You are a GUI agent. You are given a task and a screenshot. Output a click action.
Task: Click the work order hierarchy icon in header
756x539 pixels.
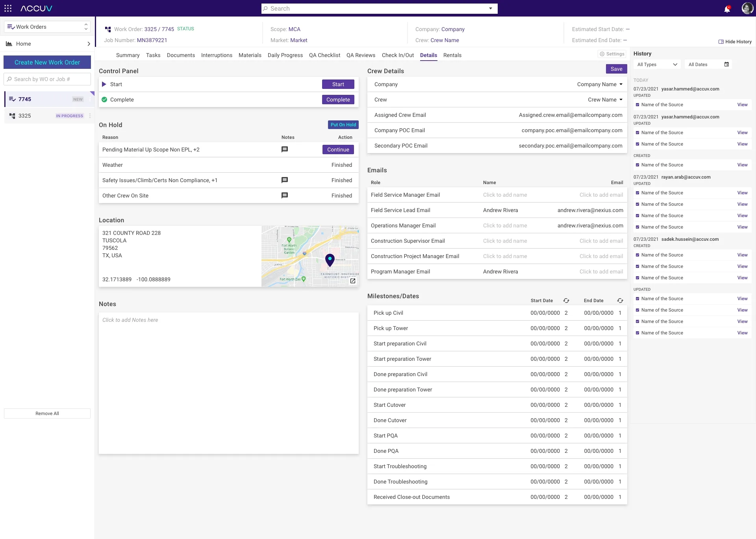tap(108, 29)
